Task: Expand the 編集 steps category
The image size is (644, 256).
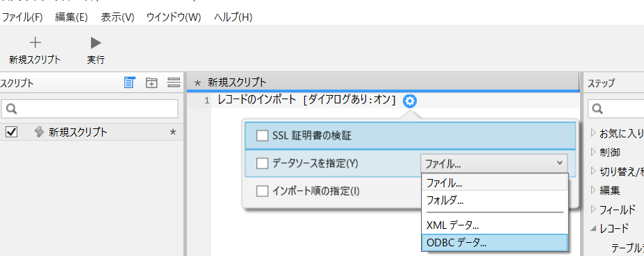Action: (x=593, y=190)
